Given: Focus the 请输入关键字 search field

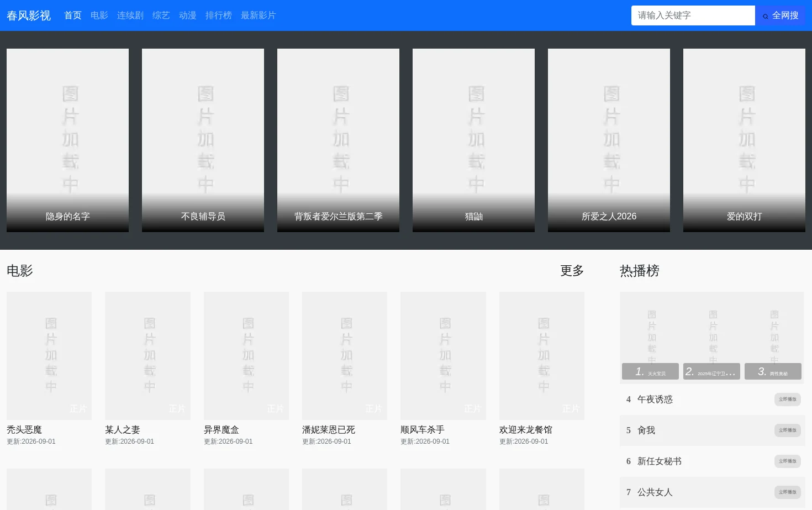Looking at the screenshot, I should [x=693, y=15].
